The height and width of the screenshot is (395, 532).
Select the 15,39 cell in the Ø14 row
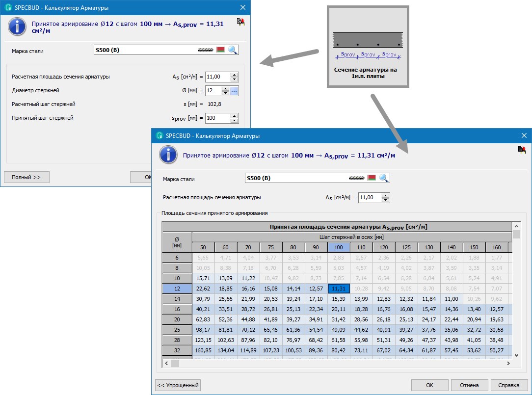click(x=339, y=299)
